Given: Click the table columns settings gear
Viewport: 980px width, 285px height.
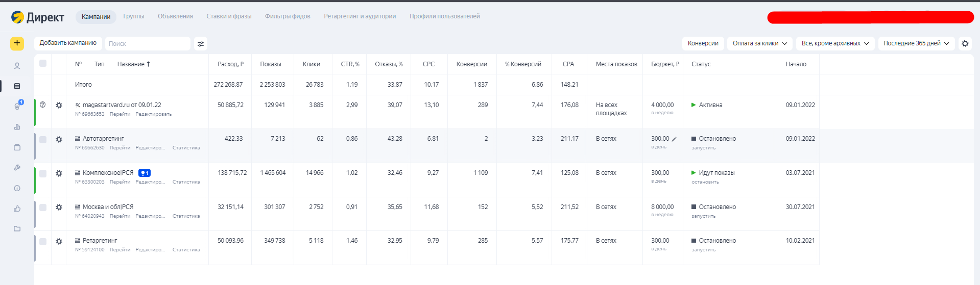Looking at the screenshot, I should click(x=965, y=43).
